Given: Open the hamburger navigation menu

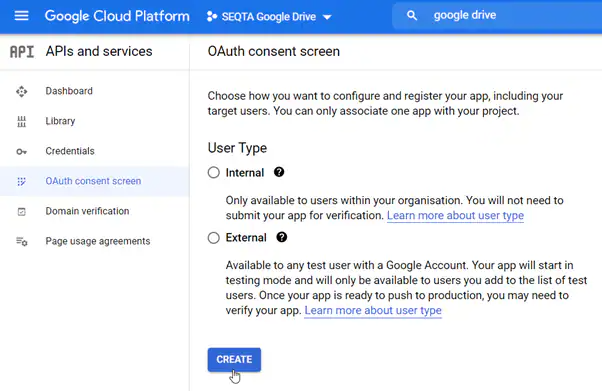Looking at the screenshot, I should [x=22, y=16].
